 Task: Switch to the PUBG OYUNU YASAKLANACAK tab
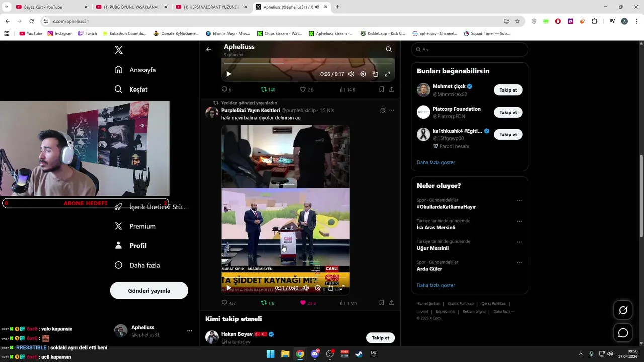tap(132, 7)
